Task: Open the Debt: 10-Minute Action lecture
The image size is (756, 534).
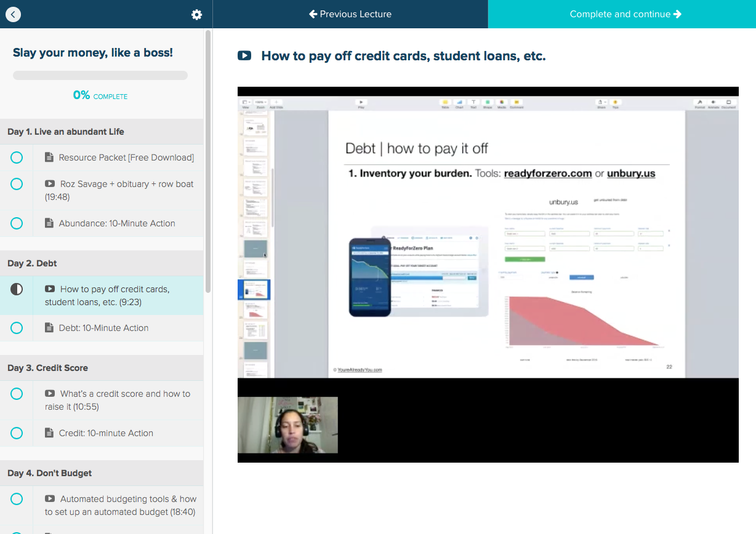Action: (102, 328)
